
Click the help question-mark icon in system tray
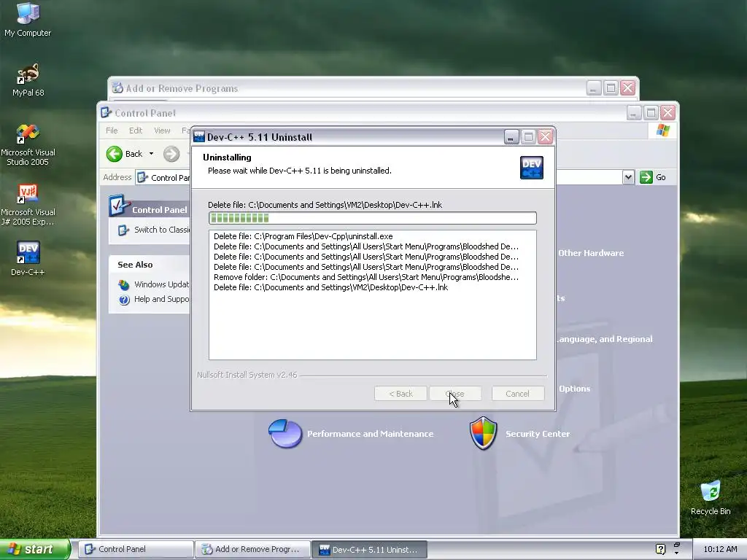tap(660, 549)
